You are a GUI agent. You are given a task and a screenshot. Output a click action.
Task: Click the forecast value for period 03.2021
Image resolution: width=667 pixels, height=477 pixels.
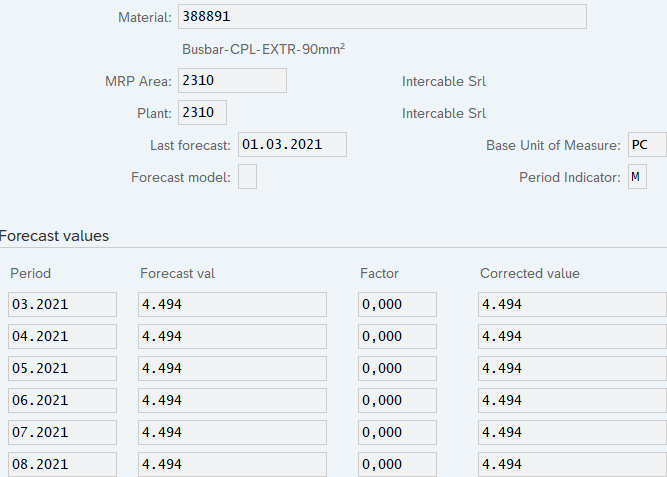click(232, 305)
